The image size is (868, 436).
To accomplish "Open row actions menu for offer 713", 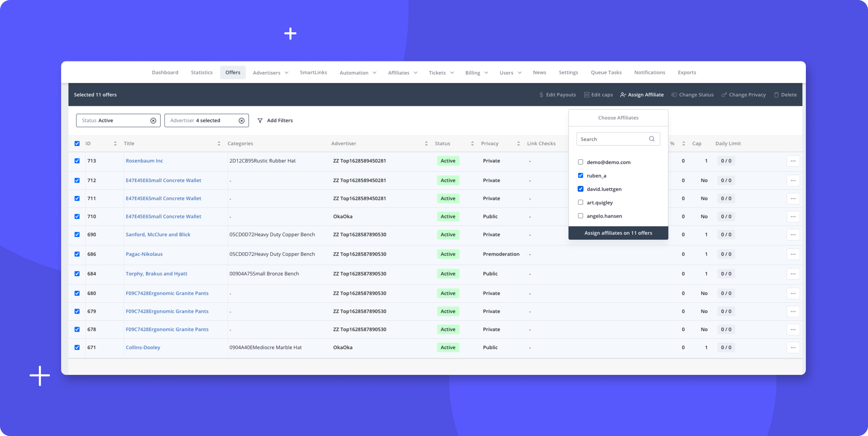I will tap(793, 161).
